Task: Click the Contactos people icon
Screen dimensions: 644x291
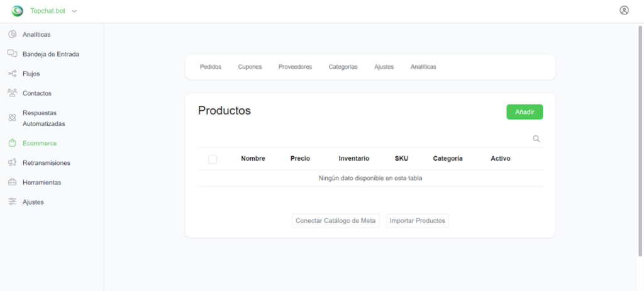Action: point(12,93)
